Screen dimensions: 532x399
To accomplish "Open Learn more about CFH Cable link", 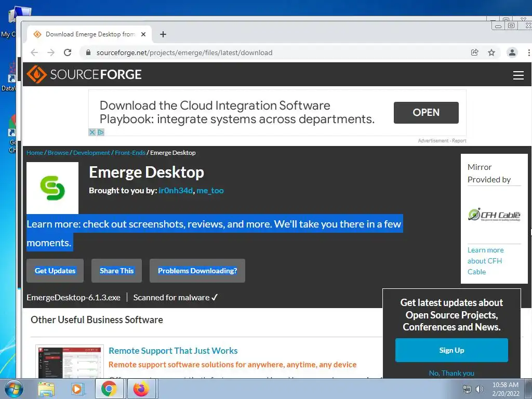I will (485, 261).
